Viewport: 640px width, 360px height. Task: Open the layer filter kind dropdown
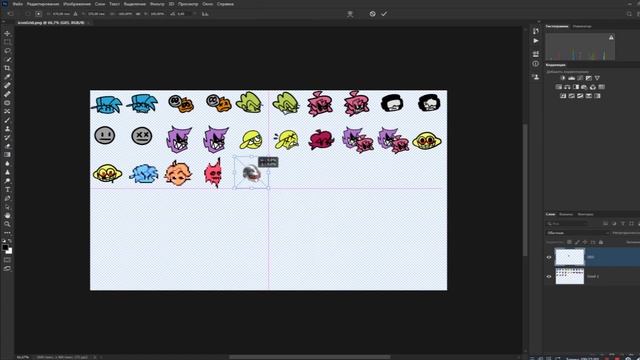[567, 223]
